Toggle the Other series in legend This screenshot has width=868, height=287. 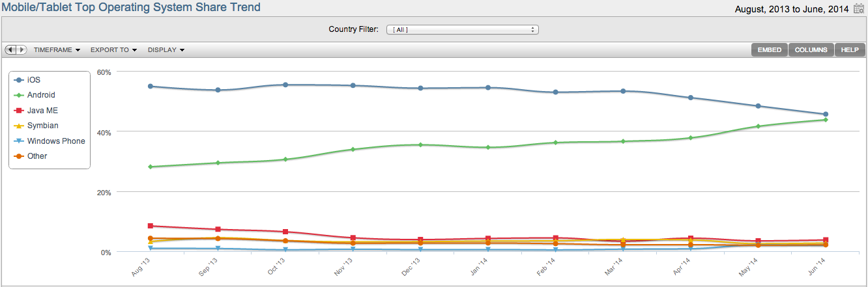pos(36,156)
